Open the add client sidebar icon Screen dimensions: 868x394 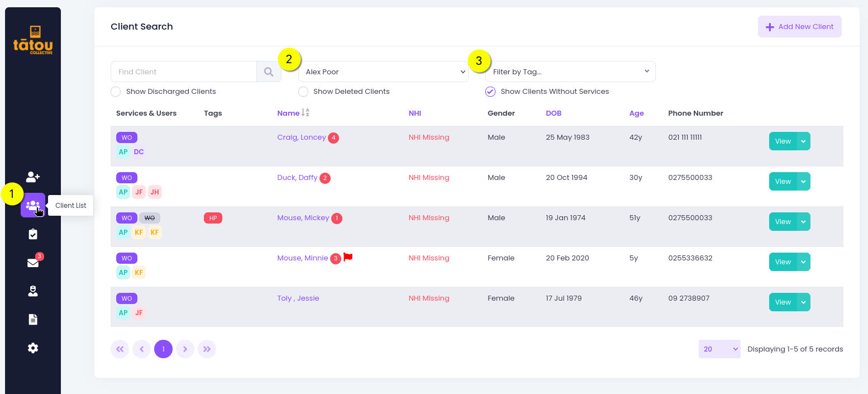click(x=33, y=177)
